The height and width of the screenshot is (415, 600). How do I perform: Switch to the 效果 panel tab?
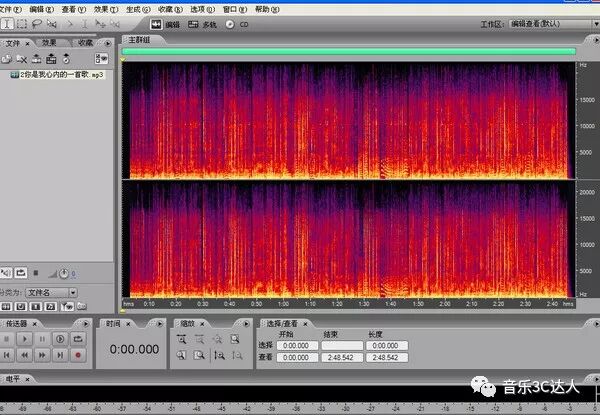49,43
